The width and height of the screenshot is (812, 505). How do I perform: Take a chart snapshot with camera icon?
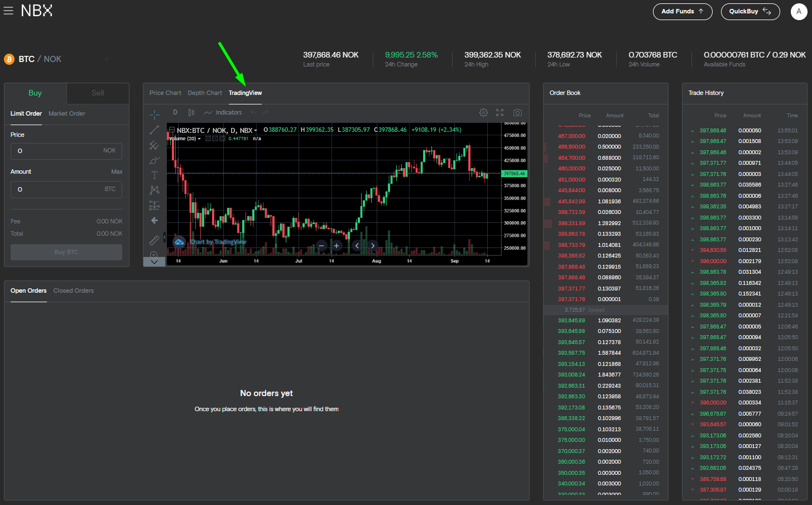[x=517, y=112]
